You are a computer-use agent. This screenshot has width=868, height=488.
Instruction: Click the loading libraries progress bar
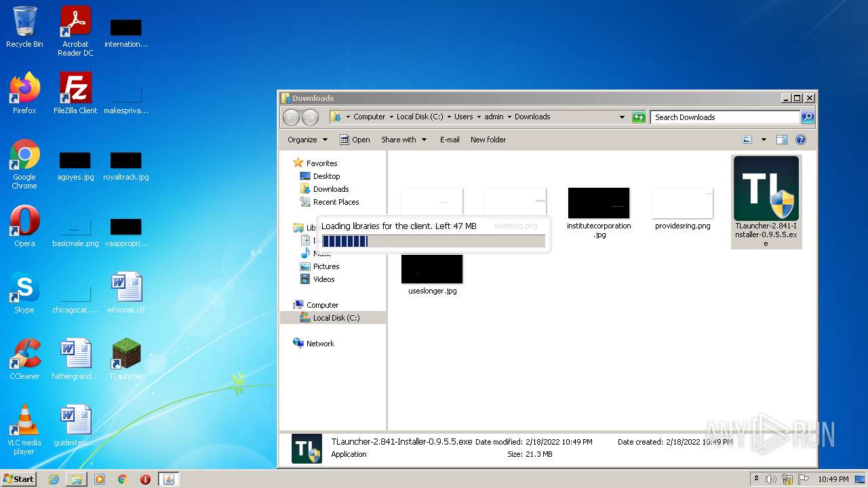tap(433, 241)
